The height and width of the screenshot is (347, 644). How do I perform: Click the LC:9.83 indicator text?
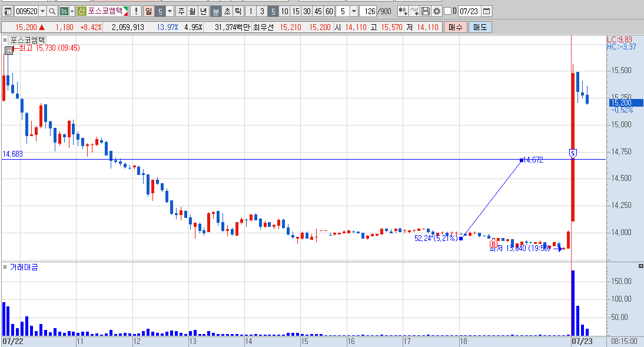(x=620, y=39)
